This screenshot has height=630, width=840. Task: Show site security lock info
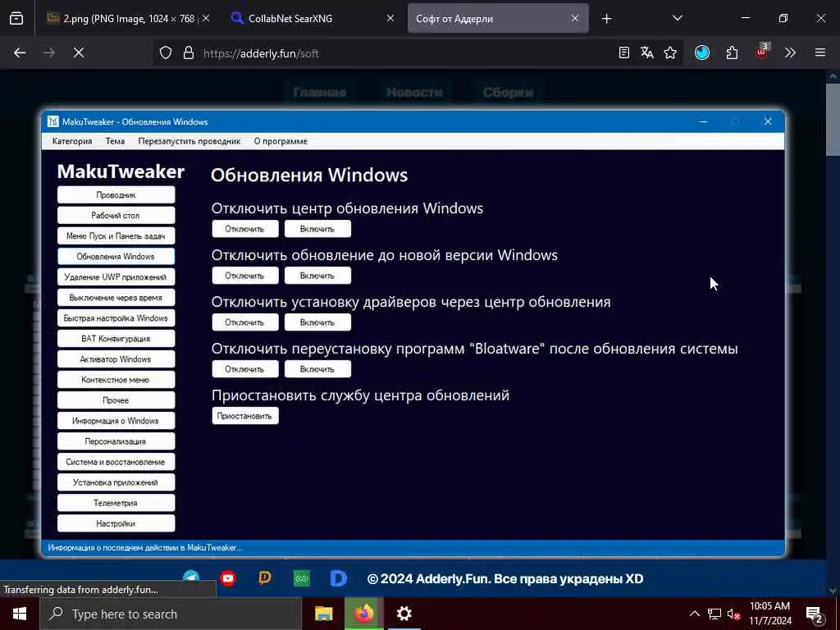(188, 53)
